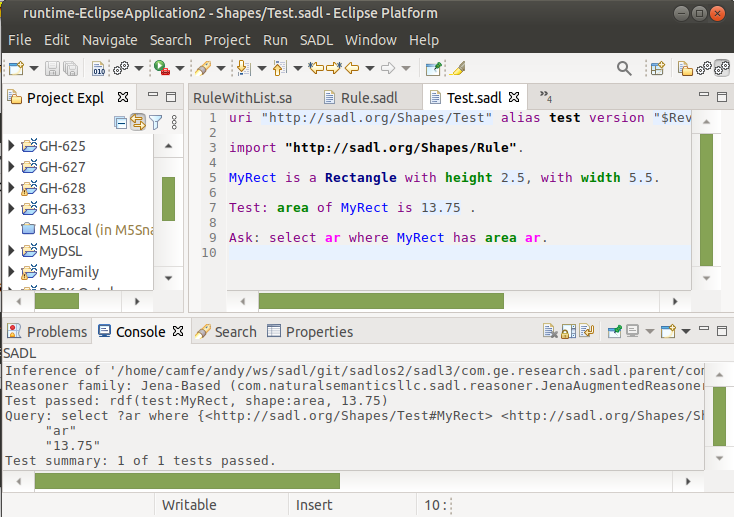Screen dimensions: 734x517
Task: Click the Previous Annotation up-arrow icon
Action: 279,68
